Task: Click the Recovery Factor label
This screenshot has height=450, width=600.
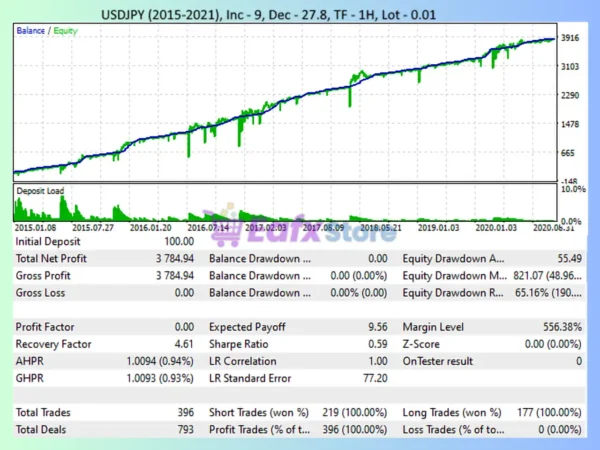Action: coord(53,344)
